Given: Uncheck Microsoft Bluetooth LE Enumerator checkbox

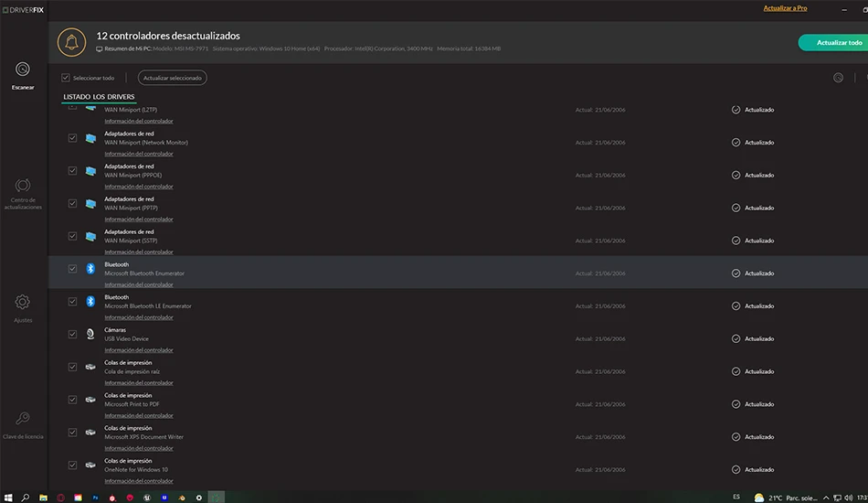Looking at the screenshot, I should 72,302.
